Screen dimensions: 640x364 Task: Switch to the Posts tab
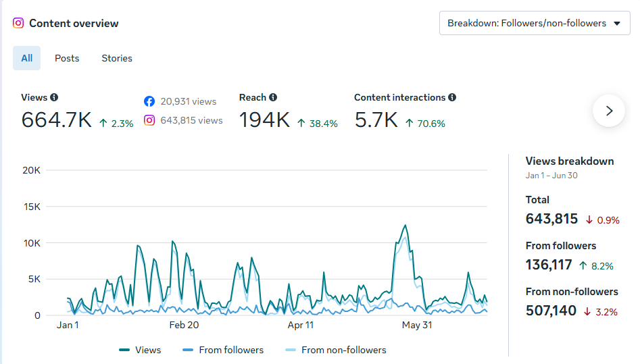point(67,58)
